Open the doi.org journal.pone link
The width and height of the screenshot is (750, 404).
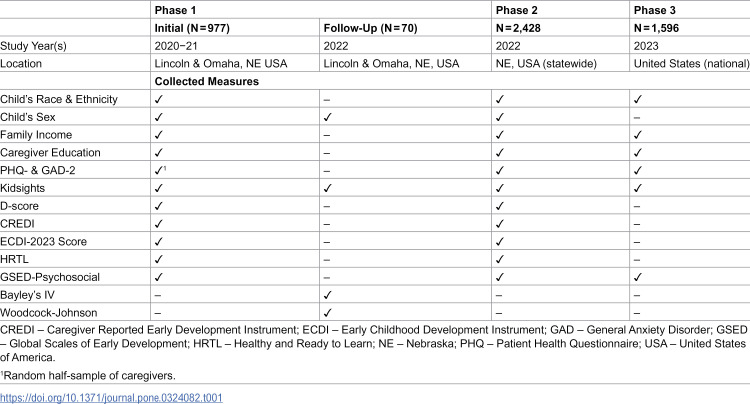coord(111,397)
